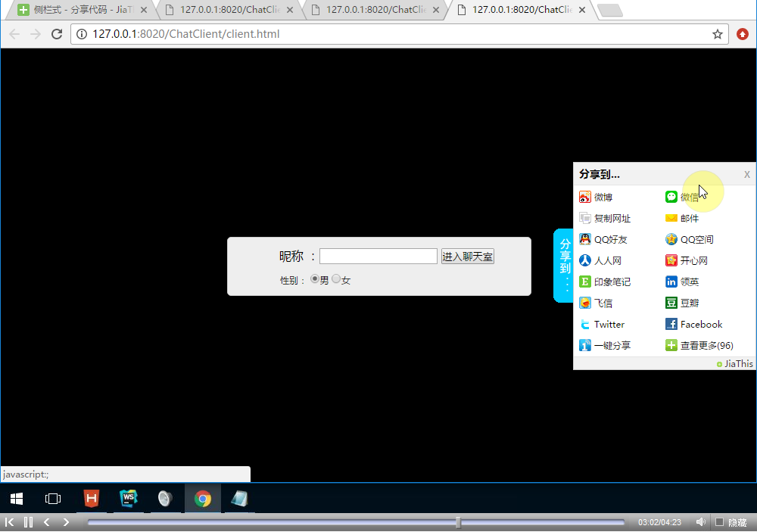Screen dimensions: 757x532
Task: Click the 昵称 text input field
Action: click(x=378, y=257)
